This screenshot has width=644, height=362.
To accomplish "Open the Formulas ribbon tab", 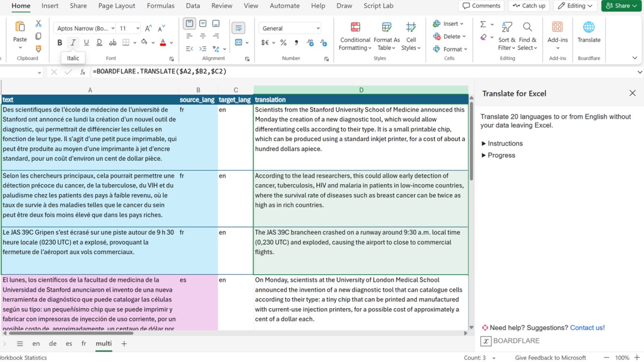I will pos(161,6).
